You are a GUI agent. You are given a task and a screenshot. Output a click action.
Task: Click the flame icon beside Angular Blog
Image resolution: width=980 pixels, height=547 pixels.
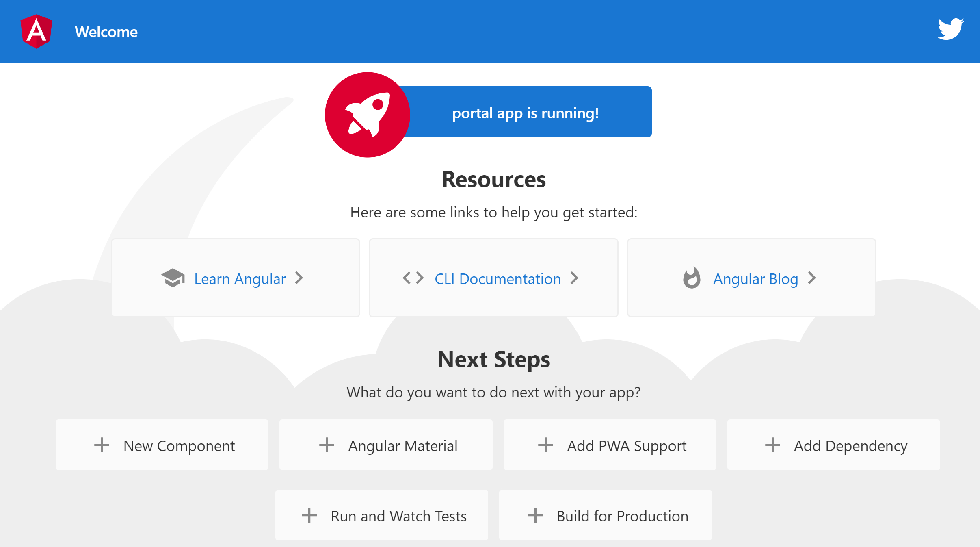tap(692, 278)
